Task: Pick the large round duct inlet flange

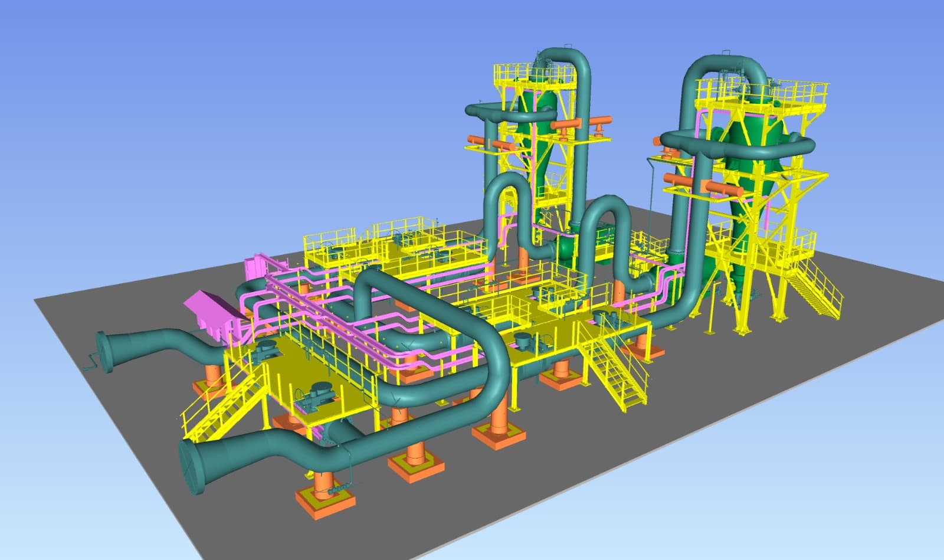Action: click(x=194, y=467)
